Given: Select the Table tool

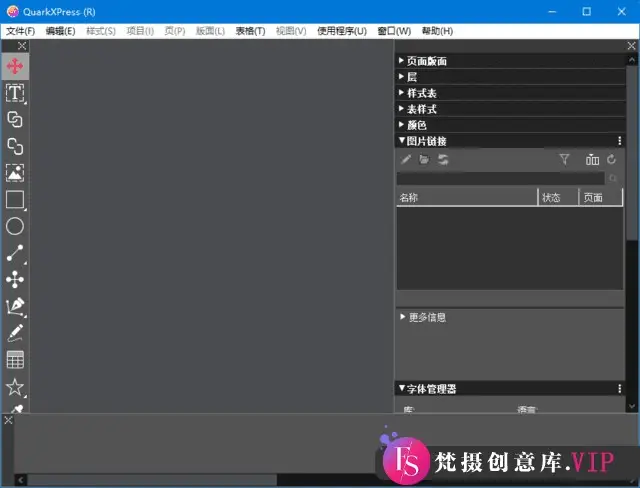Looking at the screenshot, I should (x=15, y=360).
